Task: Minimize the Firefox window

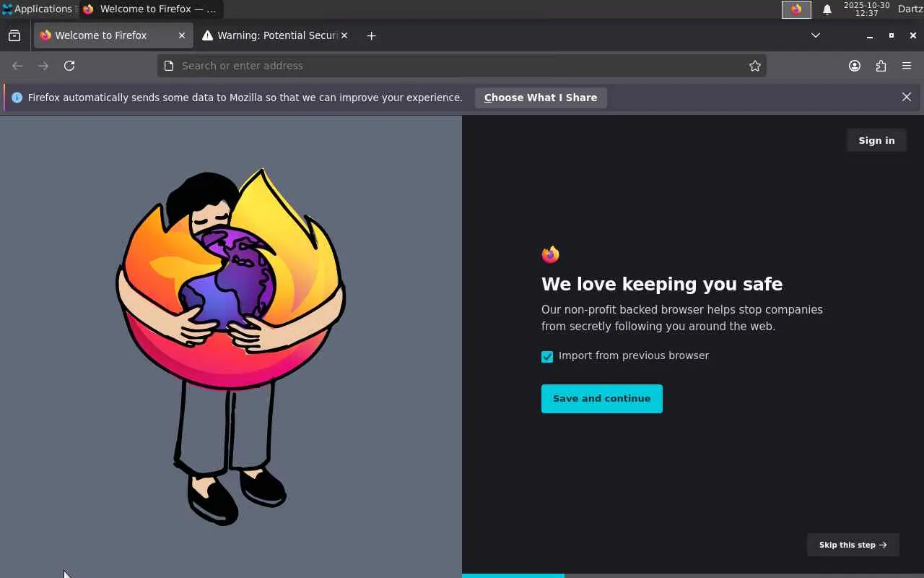Action: [x=870, y=35]
